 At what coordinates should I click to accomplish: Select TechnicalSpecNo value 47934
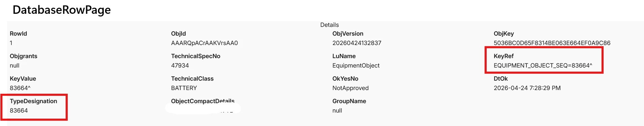[180, 66]
